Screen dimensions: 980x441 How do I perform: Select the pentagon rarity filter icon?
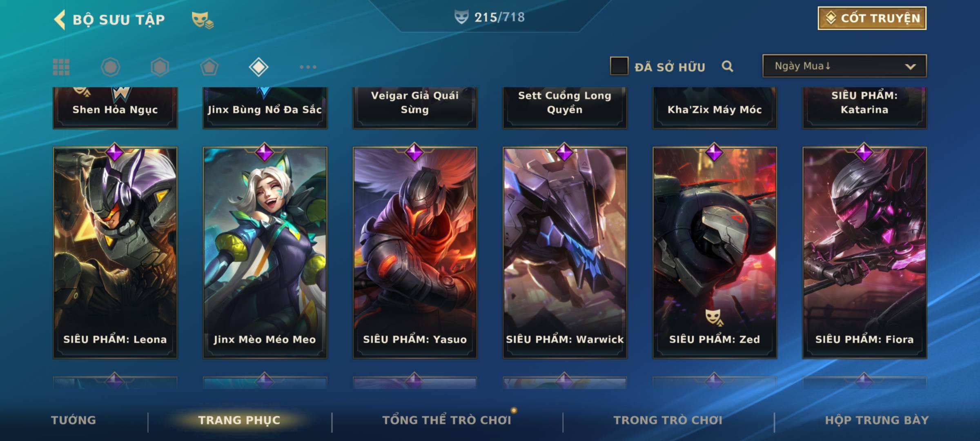point(209,67)
